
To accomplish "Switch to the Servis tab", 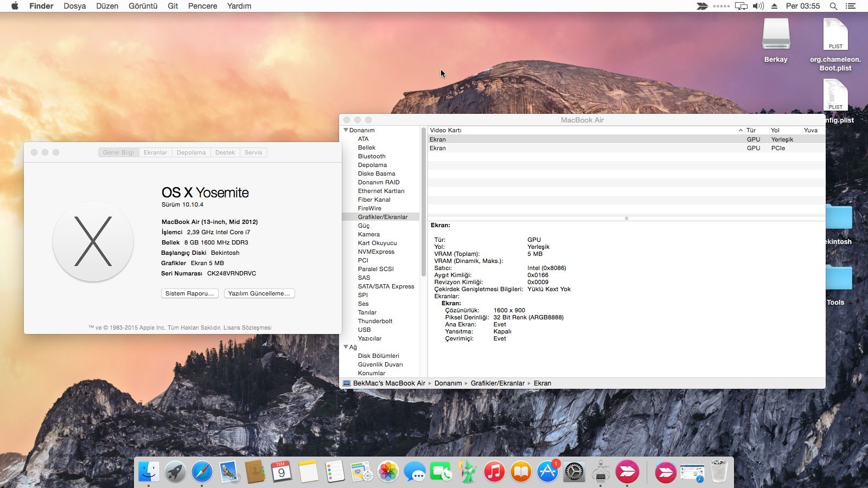I will (x=253, y=152).
